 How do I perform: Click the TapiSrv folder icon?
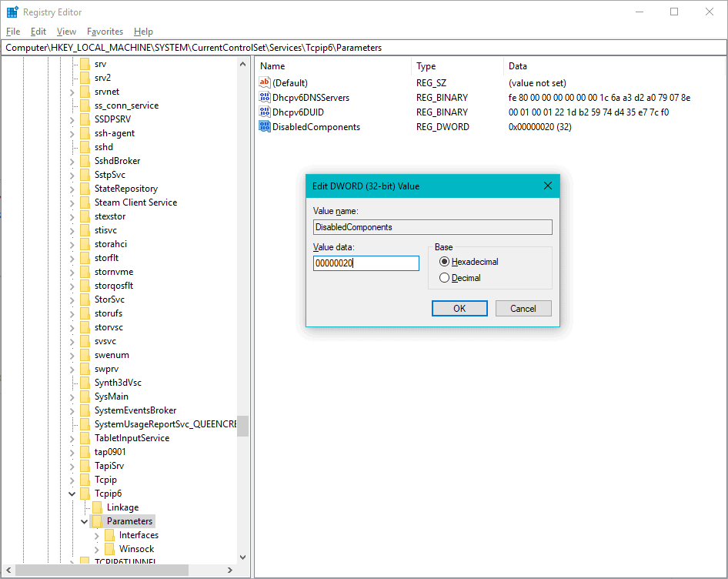click(x=85, y=466)
